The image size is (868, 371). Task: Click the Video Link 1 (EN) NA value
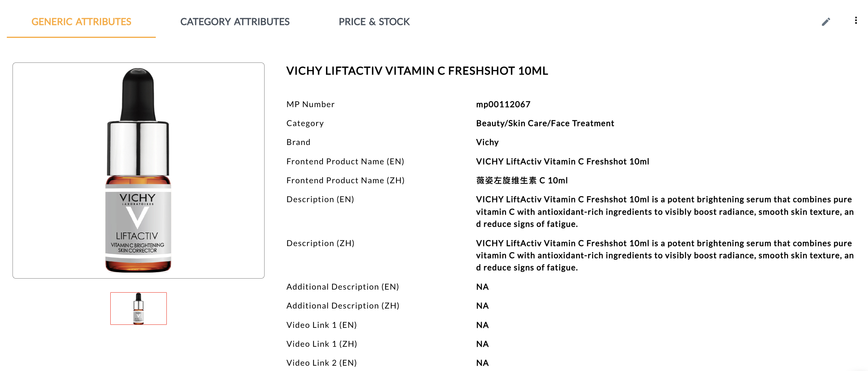[x=482, y=325]
